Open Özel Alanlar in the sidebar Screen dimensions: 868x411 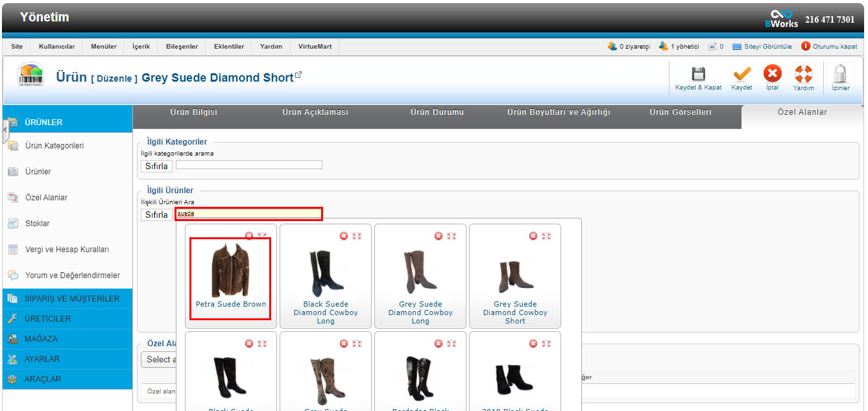click(x=46, y=198)
